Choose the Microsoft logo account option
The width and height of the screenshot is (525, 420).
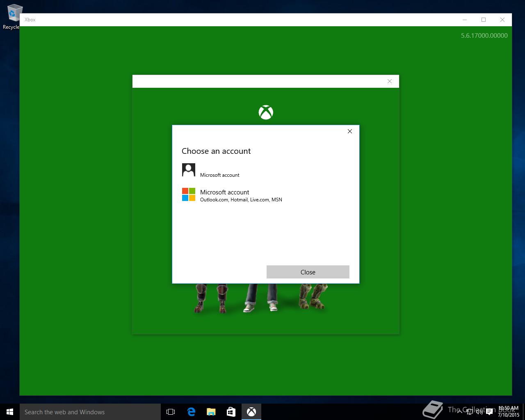265,195
